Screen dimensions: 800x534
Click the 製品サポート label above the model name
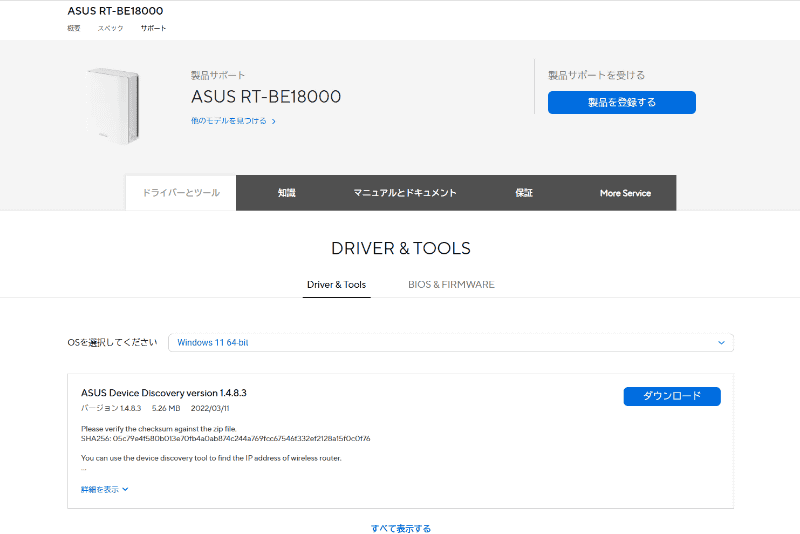pyautogui.click(x=218, y=75)
